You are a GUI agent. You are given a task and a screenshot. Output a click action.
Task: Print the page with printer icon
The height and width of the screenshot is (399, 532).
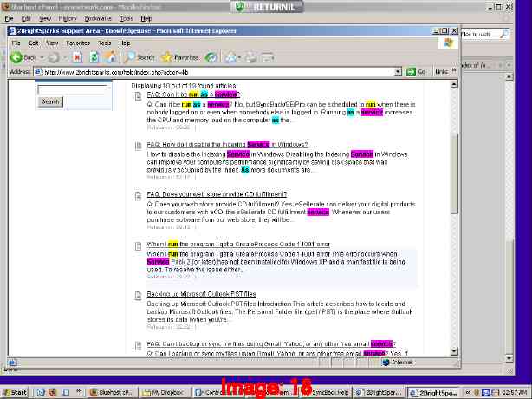(251, 58)
